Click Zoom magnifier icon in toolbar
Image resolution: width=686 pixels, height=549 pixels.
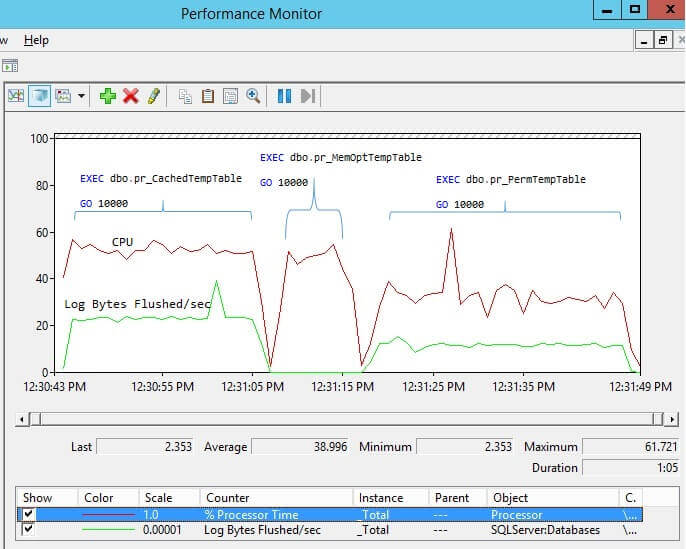[254, 96]
